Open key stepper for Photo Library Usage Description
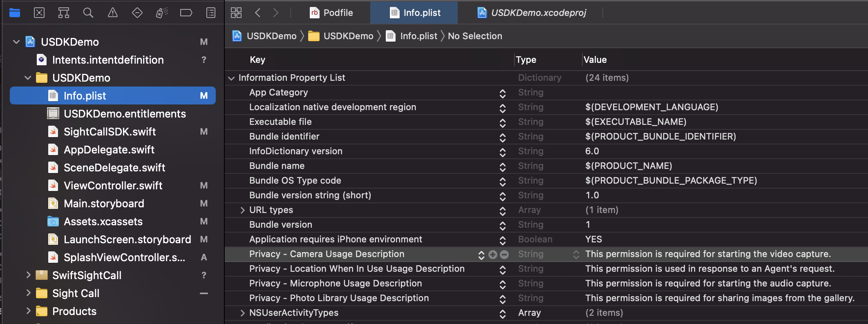The image size is (868, 324). pos(503,299)
